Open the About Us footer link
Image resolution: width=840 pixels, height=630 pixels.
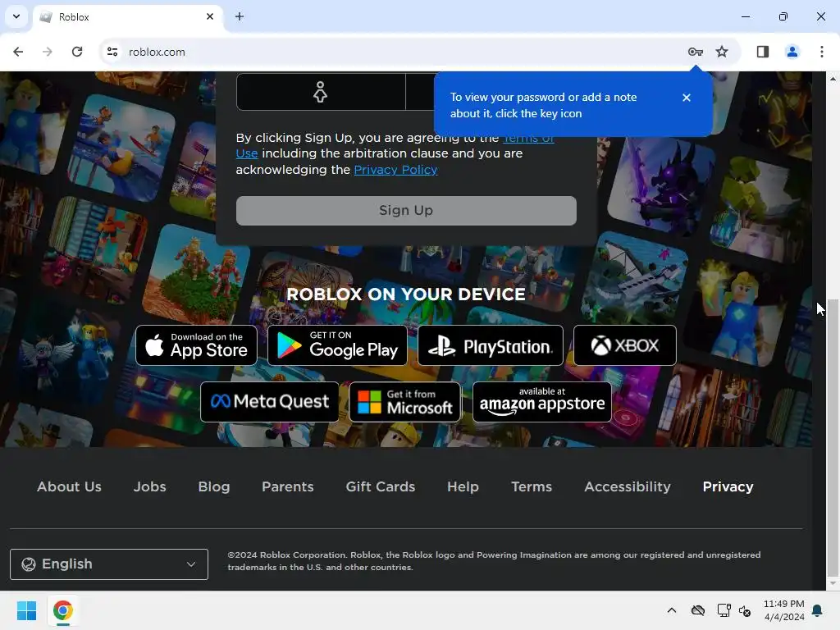tap(69, 486)
